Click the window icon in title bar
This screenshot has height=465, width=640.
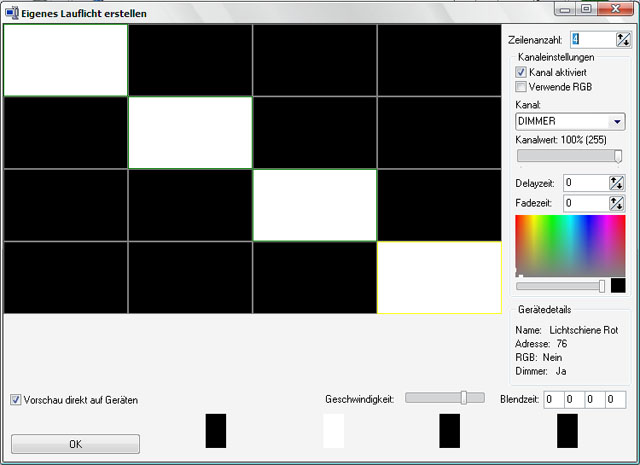[12, 11]
